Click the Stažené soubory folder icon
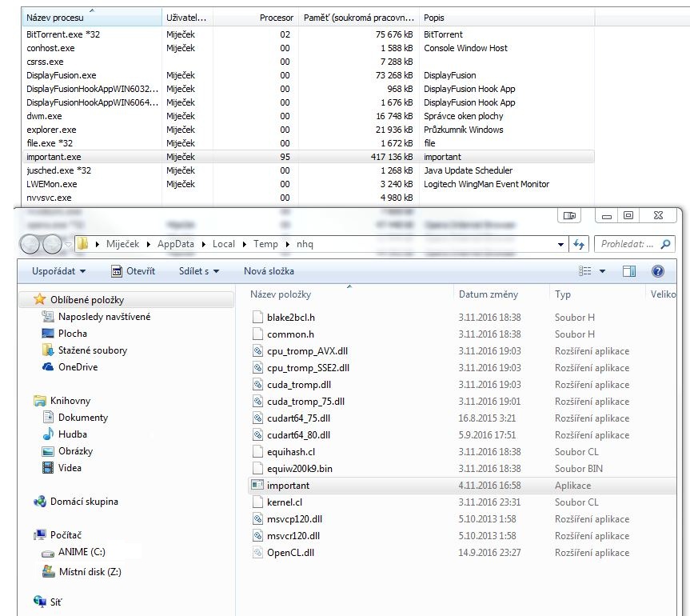This screenshot has height=616, width=690. point(48,350)
